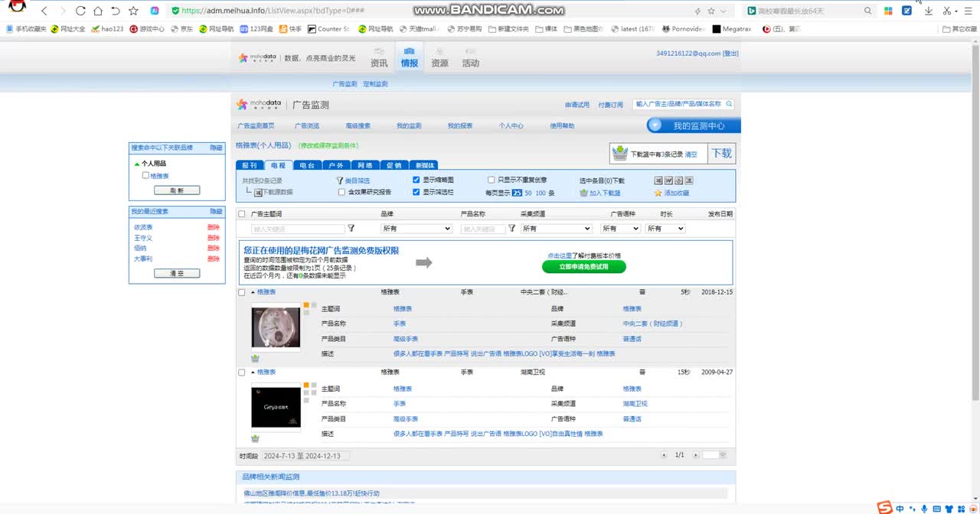
Task: Open the 2018-12-15 watch ad thumbnail
Action: click(x=276, y=327)
